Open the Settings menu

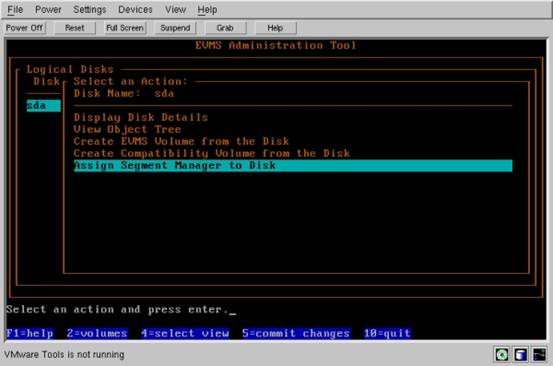pos(90,10)
